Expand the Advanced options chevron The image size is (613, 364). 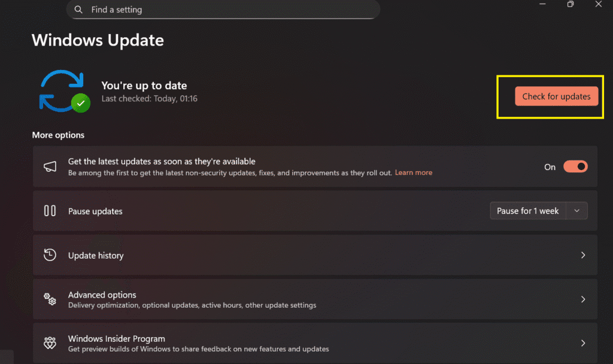[x=582, y=299]
